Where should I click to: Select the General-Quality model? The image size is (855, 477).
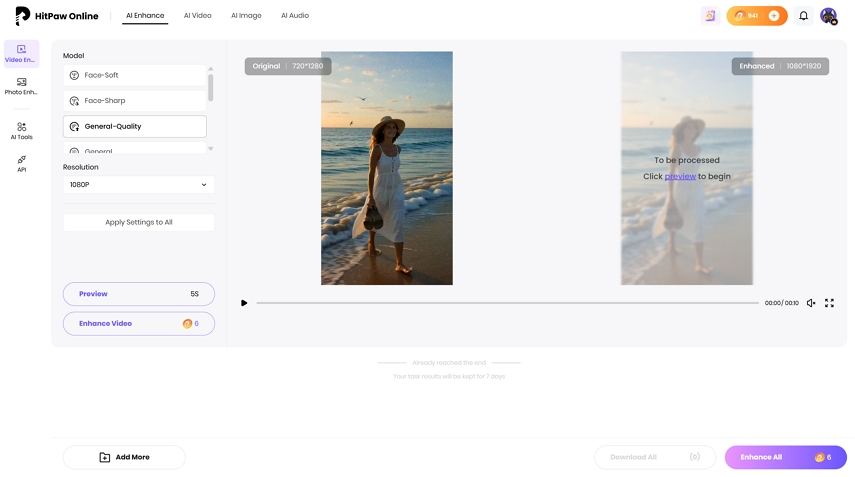click(x=135, y=126)
